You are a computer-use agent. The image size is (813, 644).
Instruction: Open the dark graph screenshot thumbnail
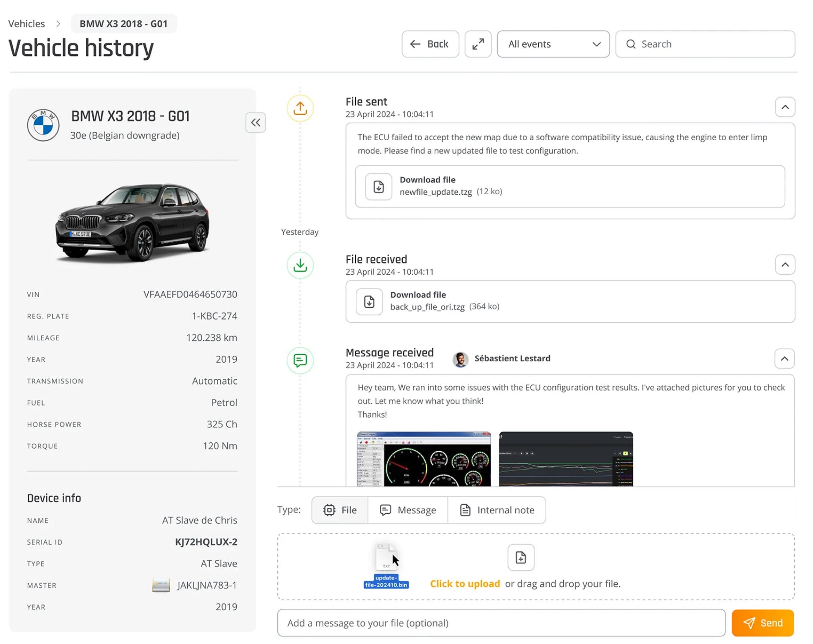[566, 458]
